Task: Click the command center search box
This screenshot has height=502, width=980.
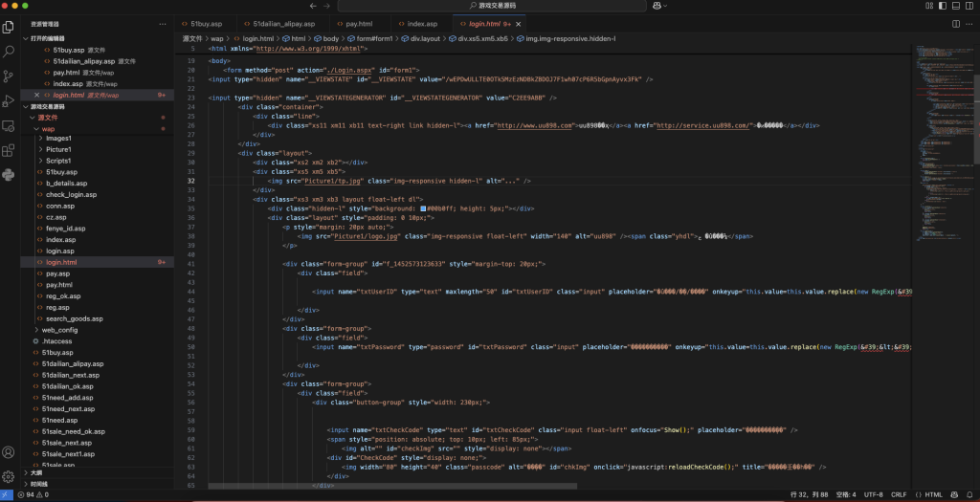Action: click(492, 6)
